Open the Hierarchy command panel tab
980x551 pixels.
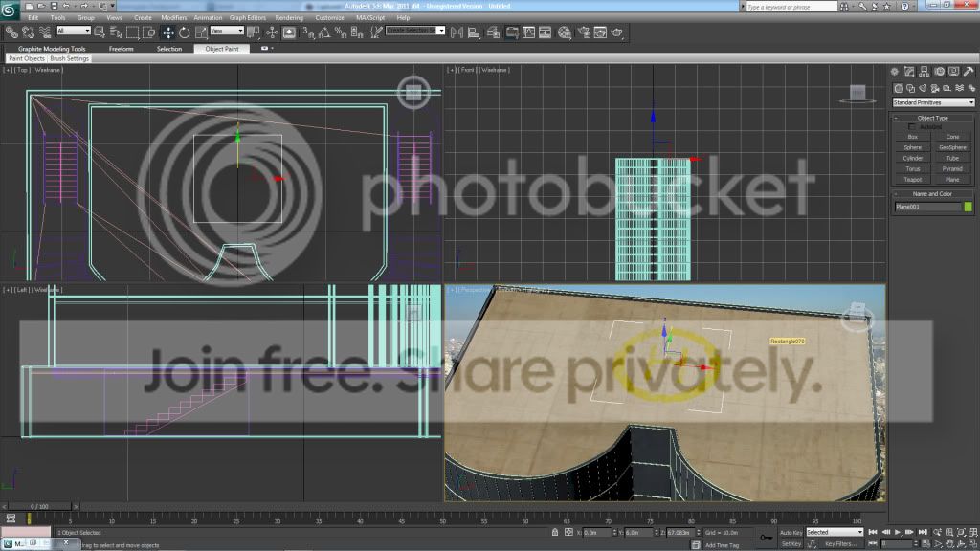[924, 72]
